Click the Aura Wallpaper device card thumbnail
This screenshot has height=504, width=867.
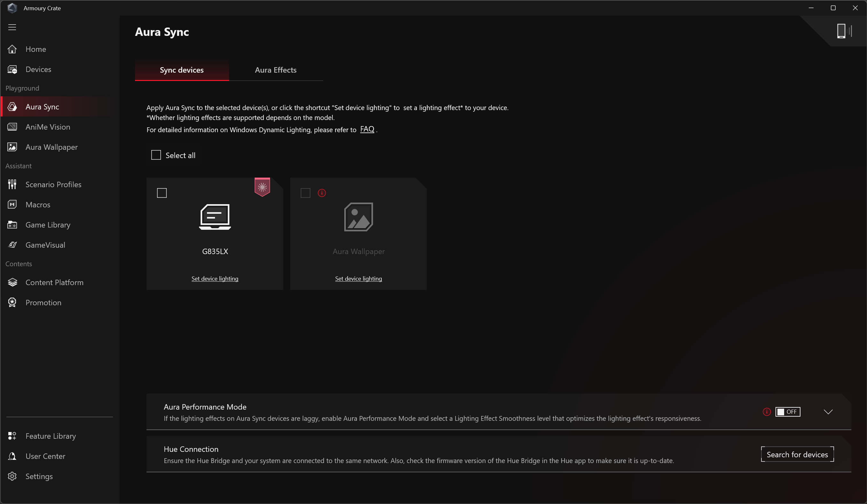pyautogui.click(x=359, y=217)
